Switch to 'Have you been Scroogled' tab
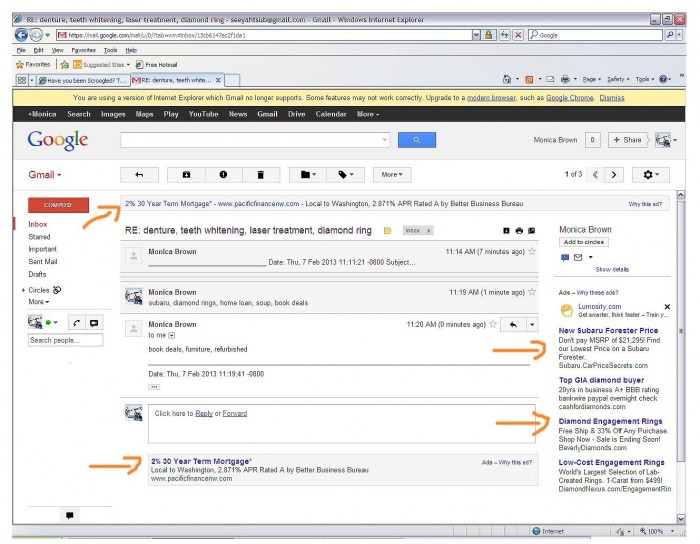The height and width of the screenshot is (544, 700). point(83,80)
